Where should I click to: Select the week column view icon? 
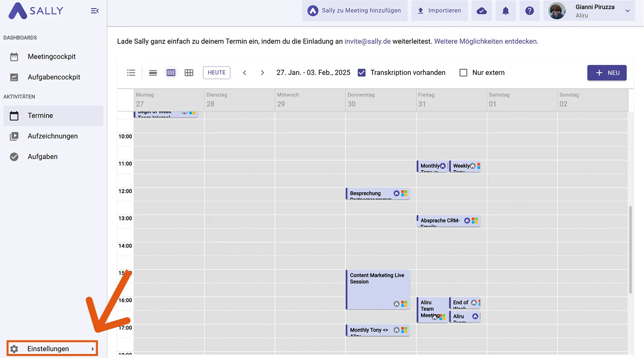click(x=171, y=73)
